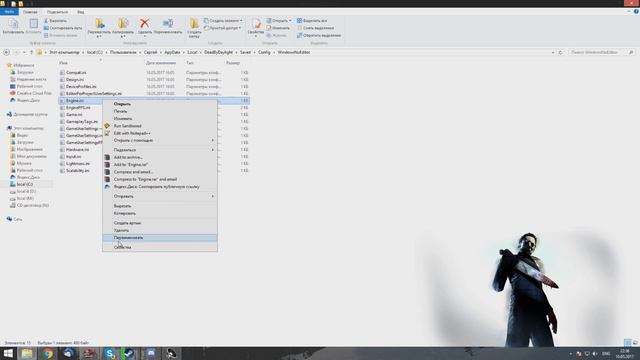Click the Свойства ribbon icon
Viewport: 640px width, 360px height.
[x=256, y=27]
